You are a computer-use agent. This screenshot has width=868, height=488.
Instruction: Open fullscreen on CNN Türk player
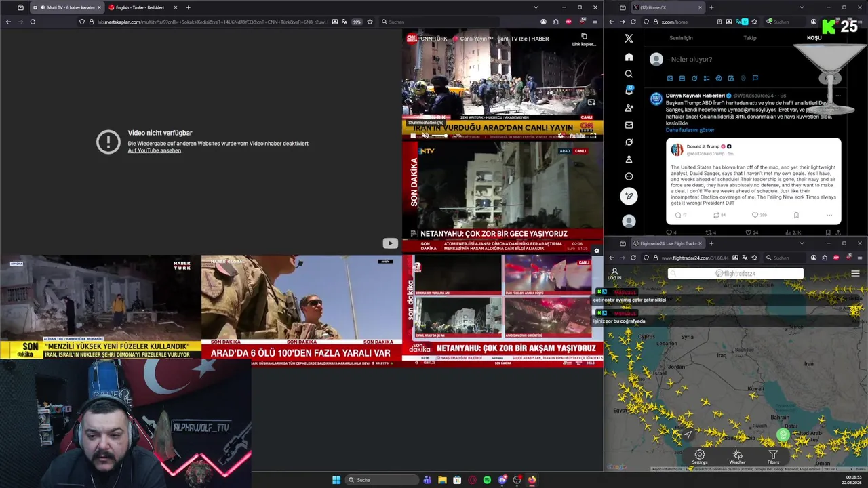point(593,136)
